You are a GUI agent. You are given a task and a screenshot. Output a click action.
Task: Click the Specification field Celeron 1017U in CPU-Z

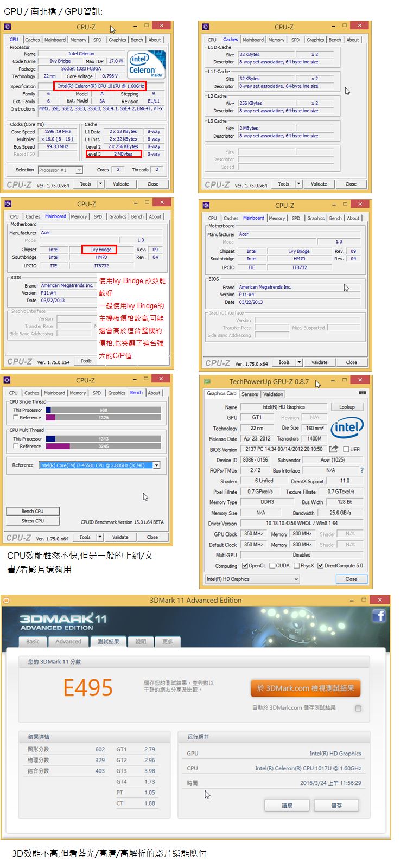pyautogui.click(x=100, y=86)
